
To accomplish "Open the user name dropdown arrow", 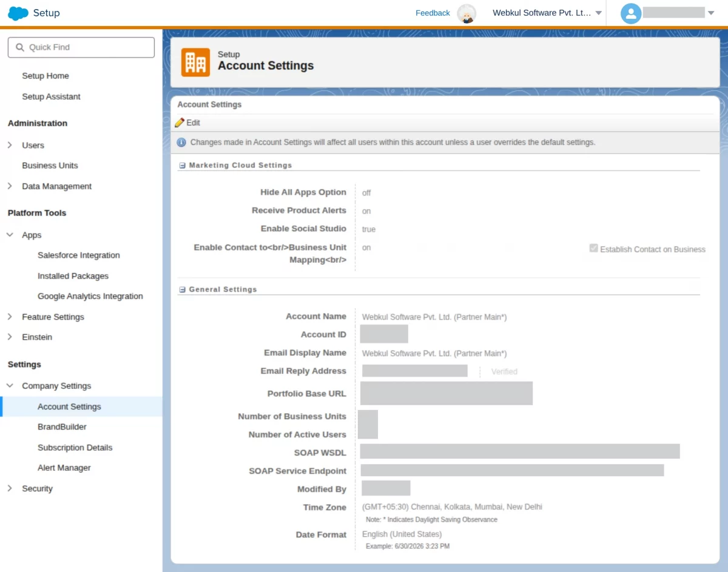I will (710, 13).
